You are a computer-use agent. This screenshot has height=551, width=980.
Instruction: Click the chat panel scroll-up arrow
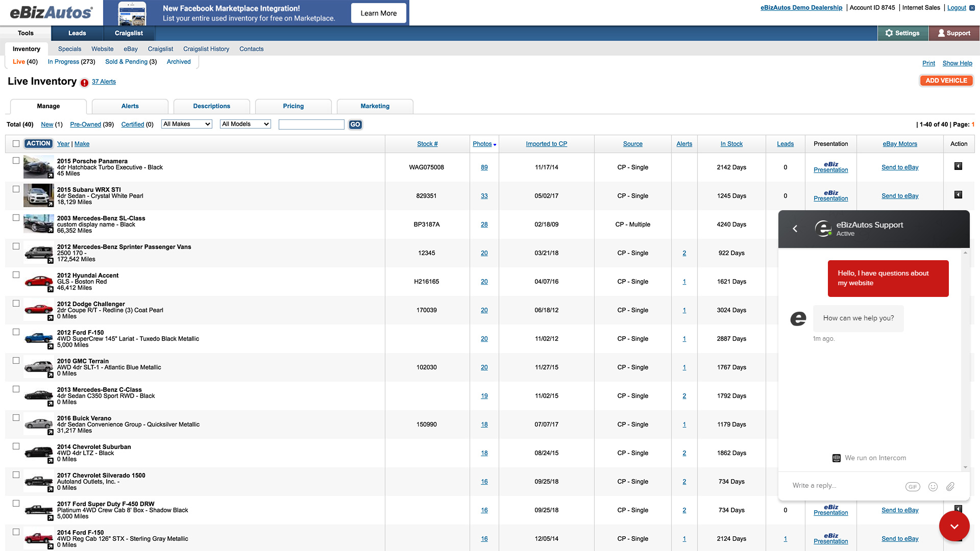pos(965,253)
